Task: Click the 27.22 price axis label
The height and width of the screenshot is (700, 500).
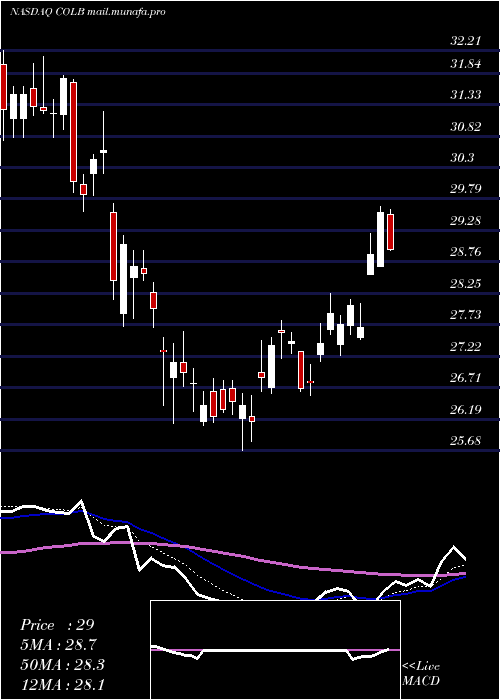Action: point(466,346)
